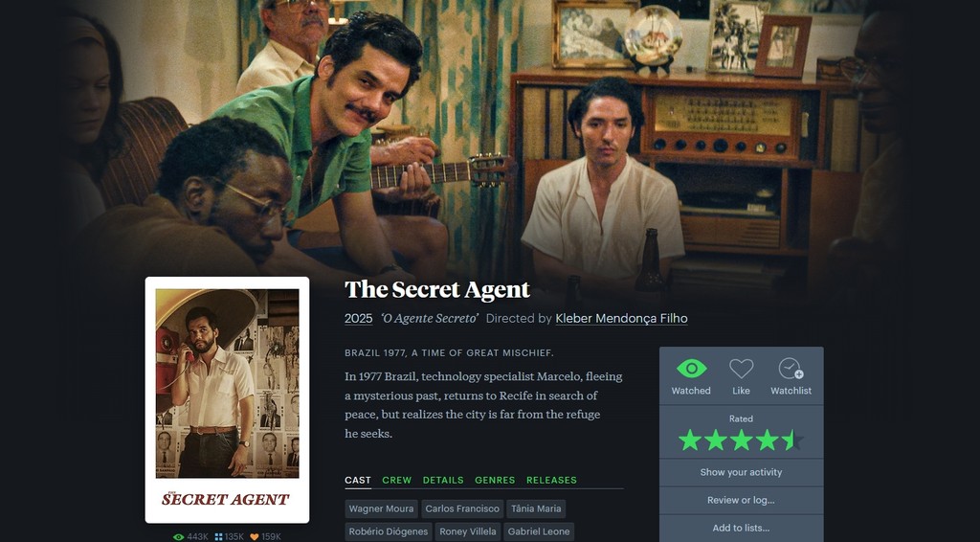Click the lists grid icon showing 135K
The width and height of the screenshot is (980, 542).
[x=219, y=537]
